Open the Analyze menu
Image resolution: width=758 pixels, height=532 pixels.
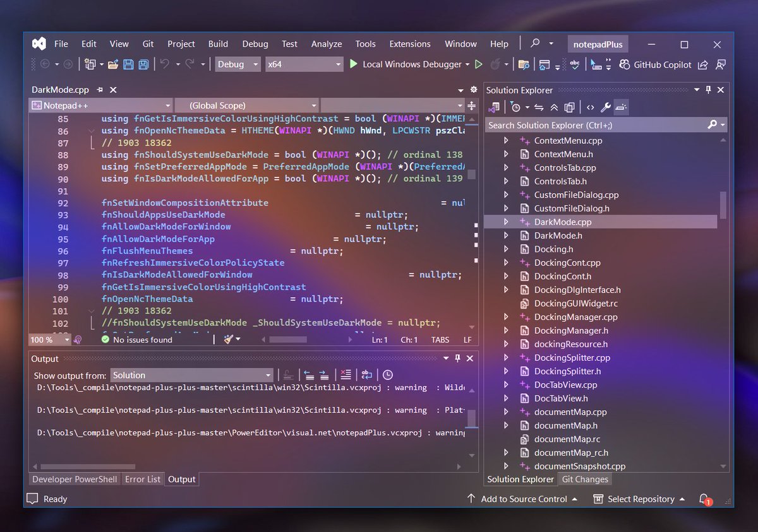point(327,44)
